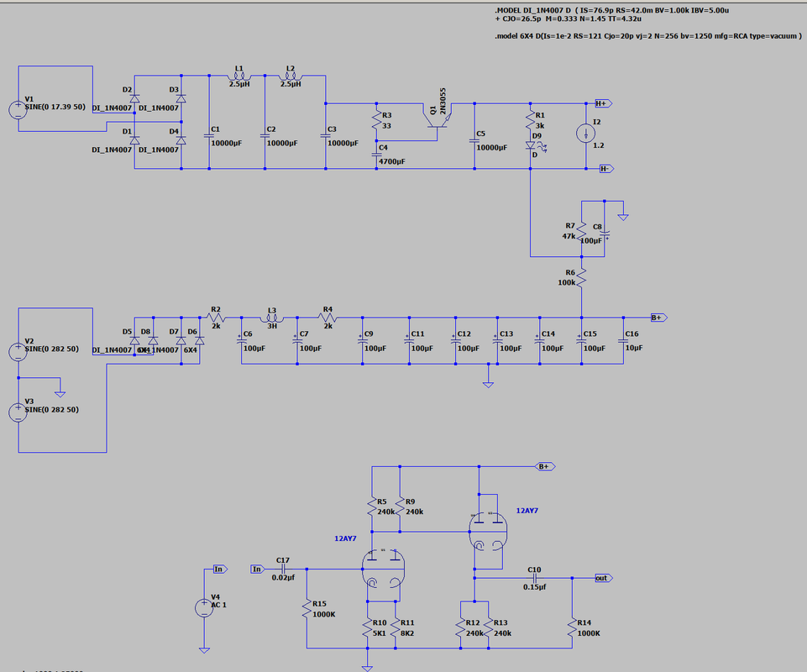Select the C10 0.15µF output capacitor
The height and width of the screenshot is (672, 807).
coord(535,578)
